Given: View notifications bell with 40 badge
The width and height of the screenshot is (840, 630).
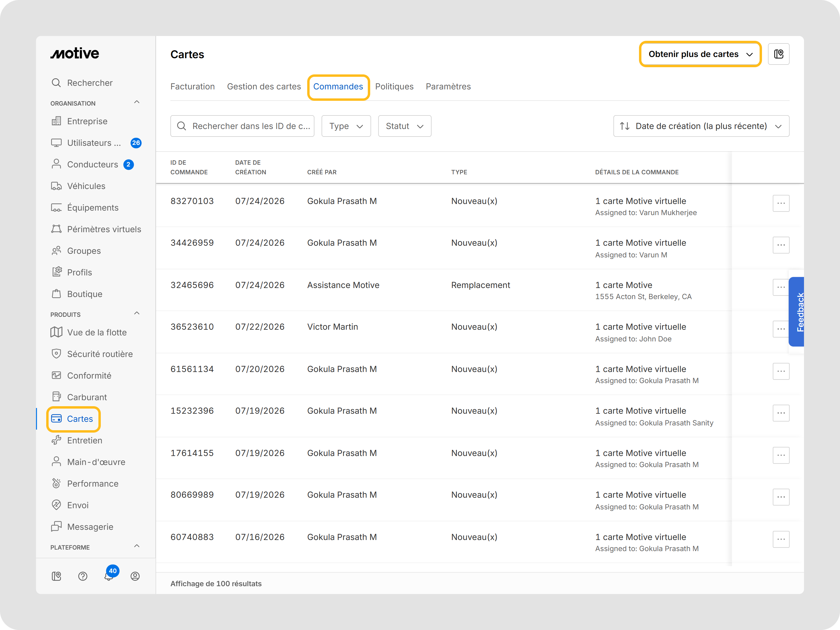Looking at the screenshot, I should (109, 576).
